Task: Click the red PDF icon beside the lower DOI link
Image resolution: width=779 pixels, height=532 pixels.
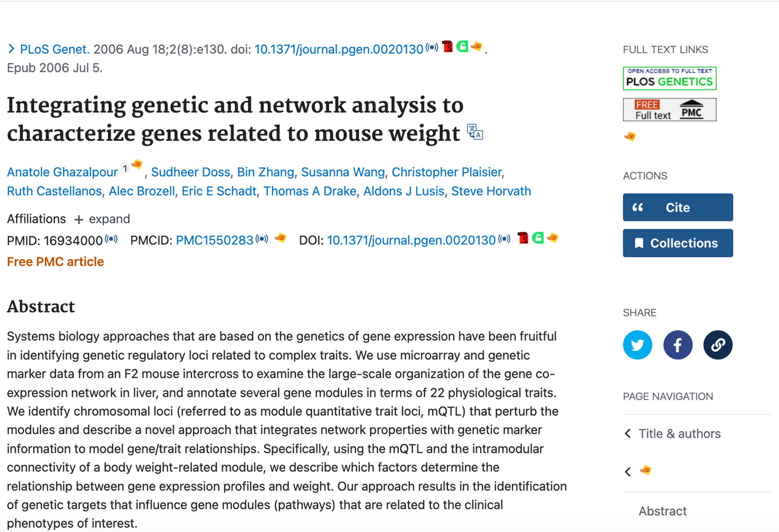Action: point(523,237)
